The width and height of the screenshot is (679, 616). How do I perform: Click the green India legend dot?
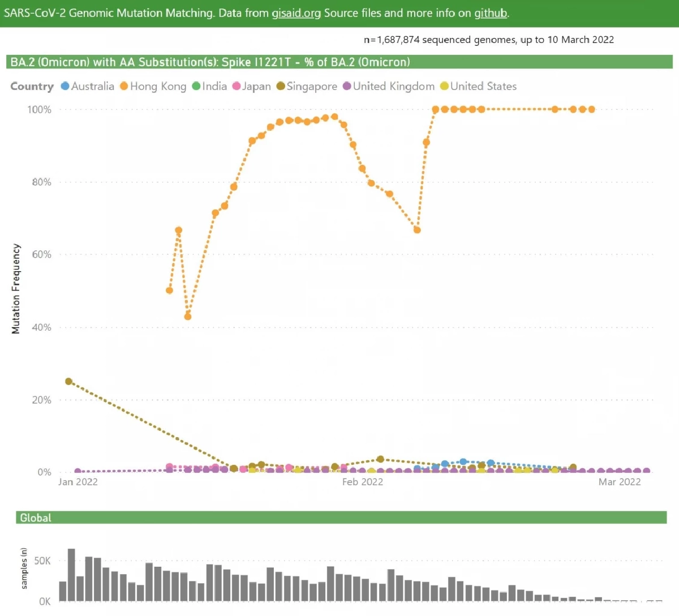pyautogui.click(x=196, y=86)
